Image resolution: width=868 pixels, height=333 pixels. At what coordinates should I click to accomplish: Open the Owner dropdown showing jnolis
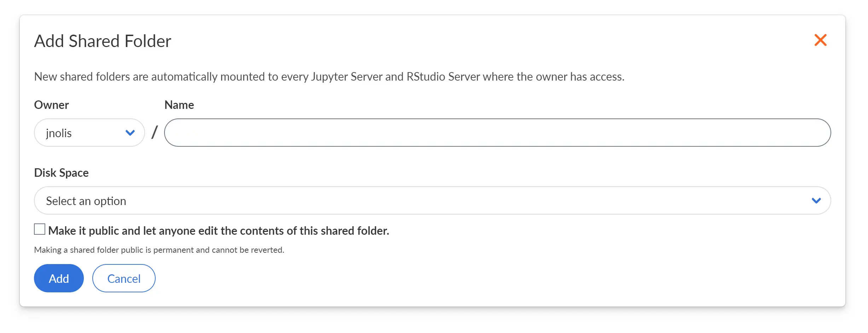click(89, 133)
